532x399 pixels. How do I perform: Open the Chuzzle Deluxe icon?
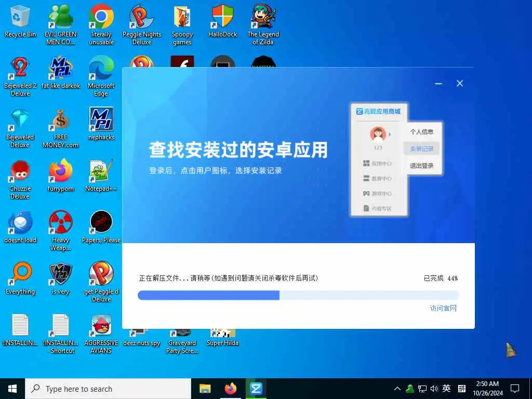pyautogui.click(x=20, y=180)
